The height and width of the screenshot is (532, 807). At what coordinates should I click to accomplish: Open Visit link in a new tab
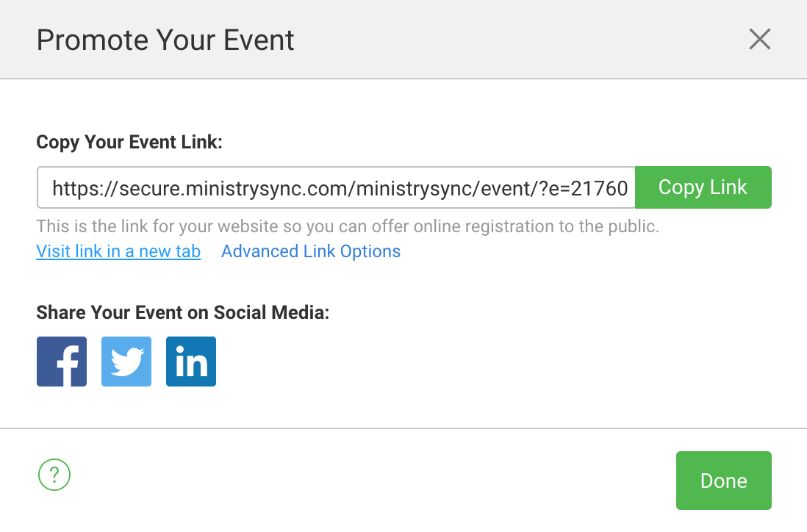pyautogui.click(x=118, y=251)
